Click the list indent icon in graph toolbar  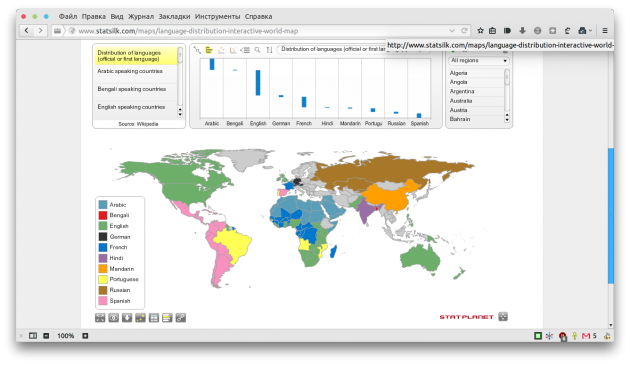(245, 50)
